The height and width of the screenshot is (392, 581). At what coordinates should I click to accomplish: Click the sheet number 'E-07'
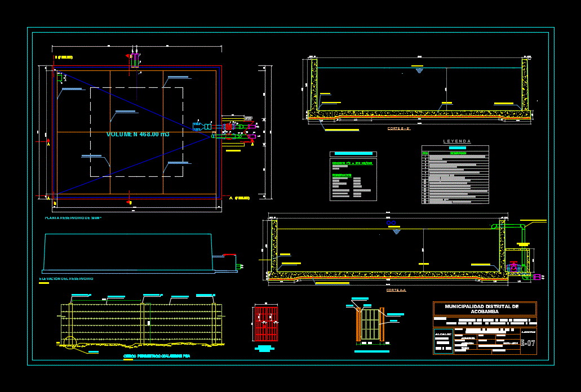(x=527, y=343)
